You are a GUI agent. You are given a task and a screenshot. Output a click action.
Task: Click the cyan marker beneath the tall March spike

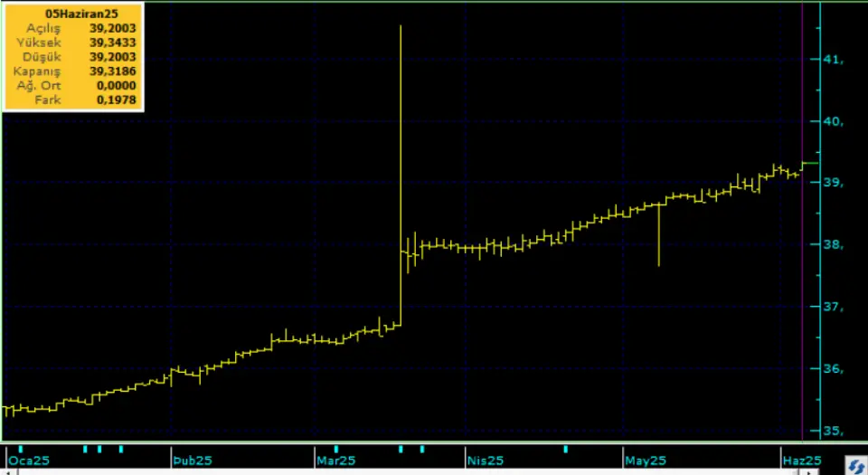pos(401,449)
